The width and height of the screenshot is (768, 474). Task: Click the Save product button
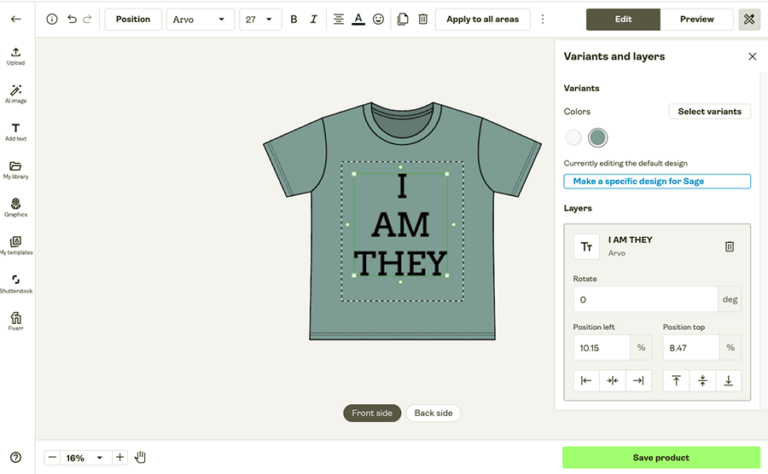660,457
